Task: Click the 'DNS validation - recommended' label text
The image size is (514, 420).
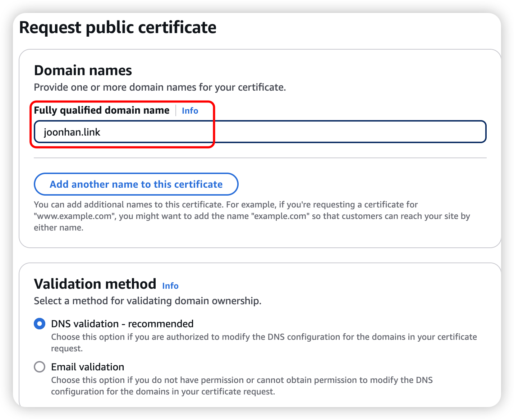Action: point(122,324)
